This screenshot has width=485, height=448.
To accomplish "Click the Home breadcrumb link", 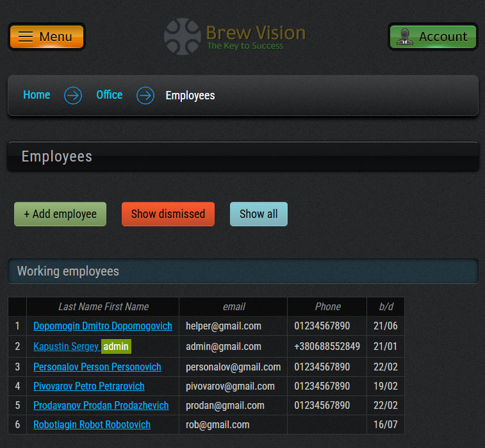I will pos(37,95).
